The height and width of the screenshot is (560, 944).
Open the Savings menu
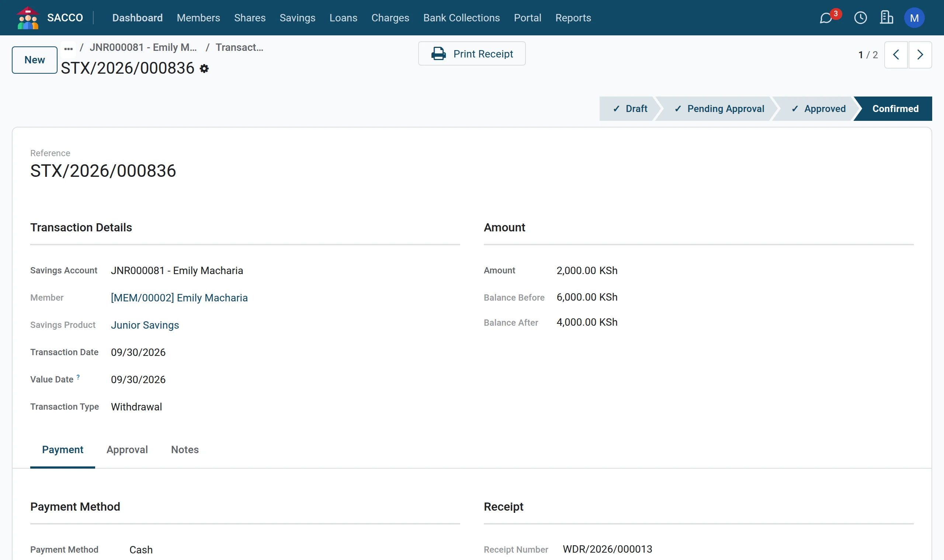(297, 18)
